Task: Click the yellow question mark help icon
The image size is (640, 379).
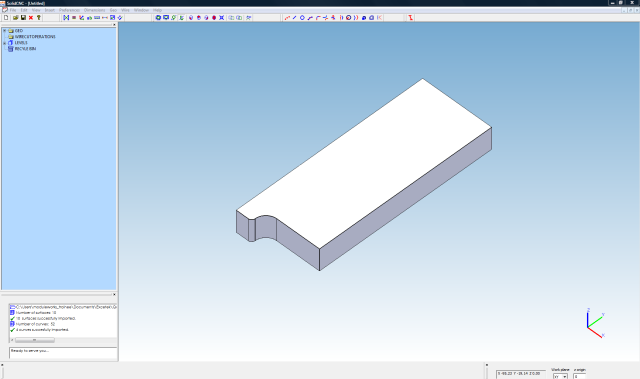Action: (x=39, y=18)
